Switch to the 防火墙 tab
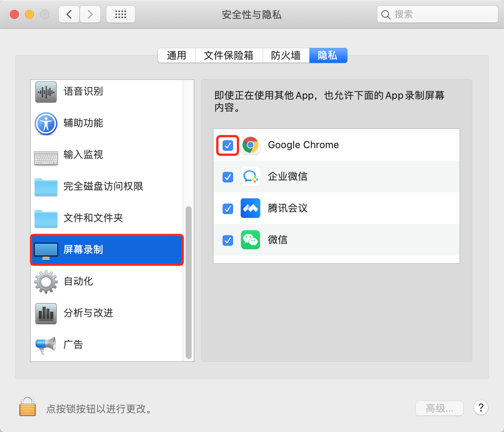Image resolution: width=504 pixels, height=432 pixels. pyautogui.click(x=286, y=55)
